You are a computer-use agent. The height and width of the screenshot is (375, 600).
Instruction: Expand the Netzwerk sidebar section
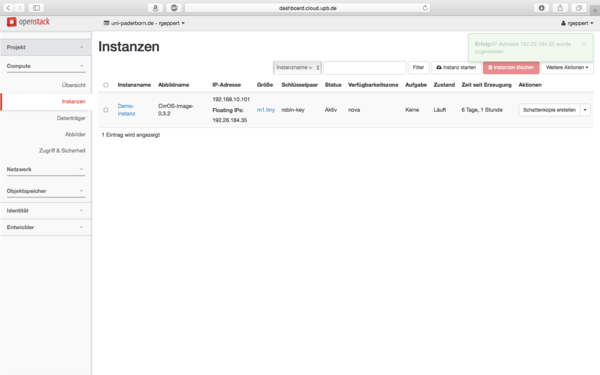coord(46,169)
